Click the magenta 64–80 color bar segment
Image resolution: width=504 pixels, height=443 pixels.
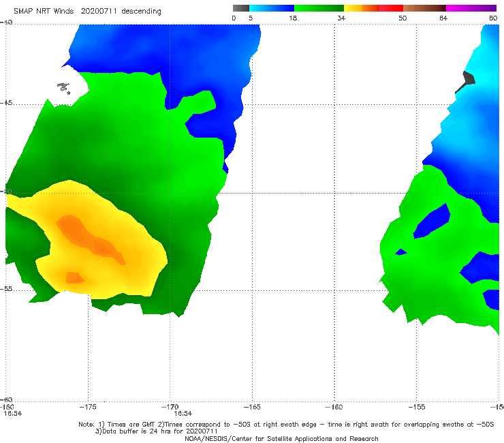[471, 8]
